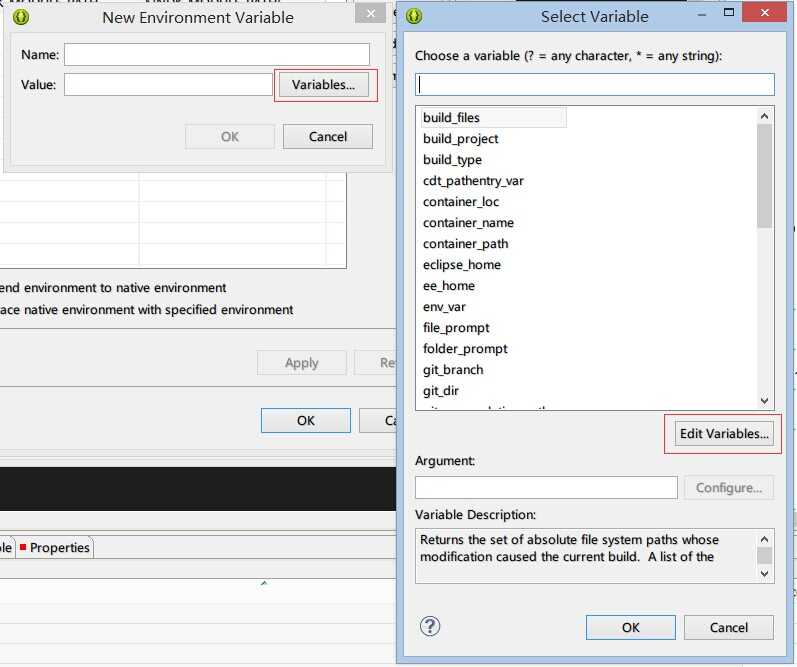Viewport: 797px width, 667px height.
Task: Select file_prompt variable
Action: point(456,328)
